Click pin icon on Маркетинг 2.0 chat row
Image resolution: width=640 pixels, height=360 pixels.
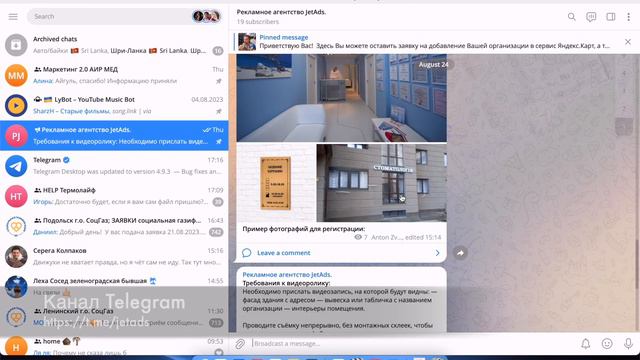219,81
